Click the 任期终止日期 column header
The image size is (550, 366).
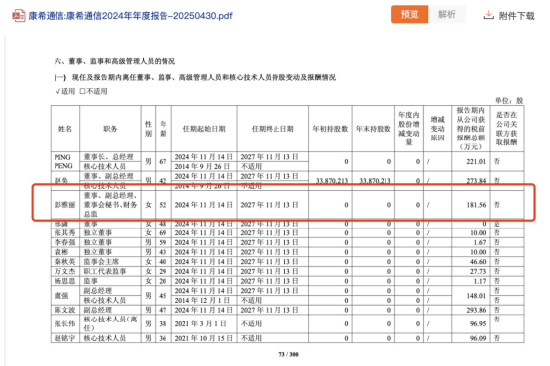(273, 129)
